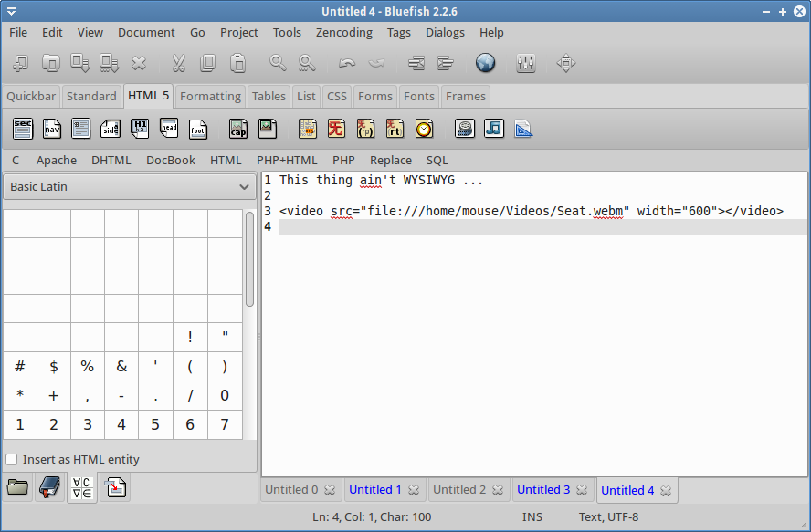Click the New file toolbar icon
Screen dimensions: 811x532
[x=21, y=63]
